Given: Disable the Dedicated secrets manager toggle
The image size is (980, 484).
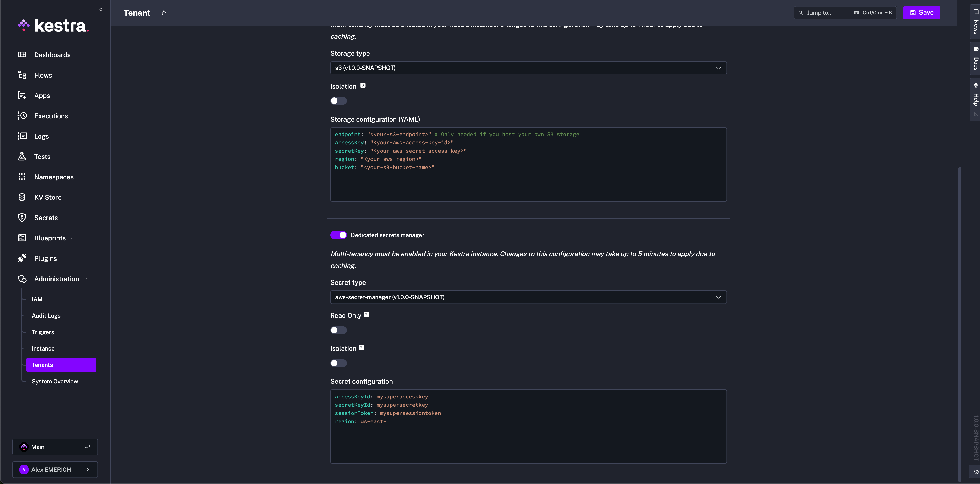Looking at the screenshot, I should click(338, 235).
